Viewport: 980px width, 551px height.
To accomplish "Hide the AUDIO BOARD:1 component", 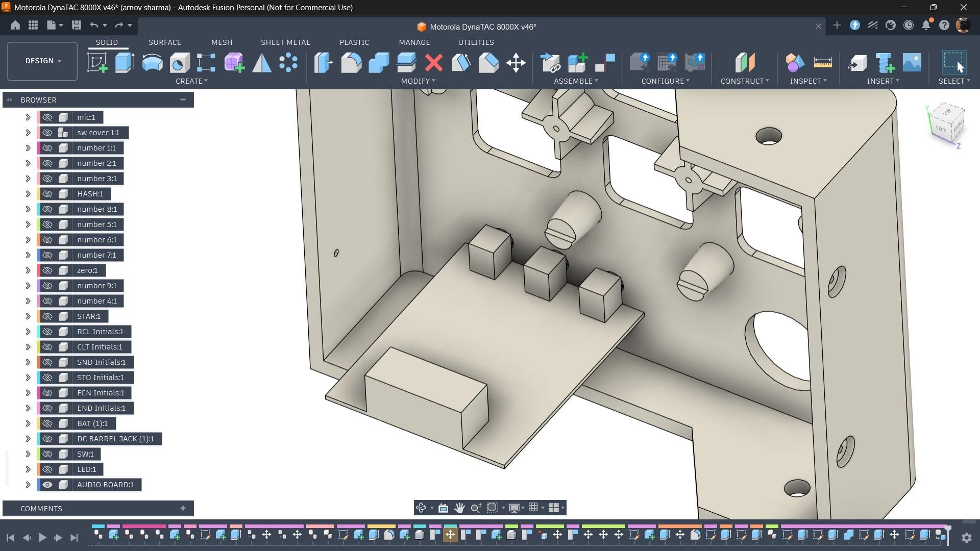I will click(47, 485).
